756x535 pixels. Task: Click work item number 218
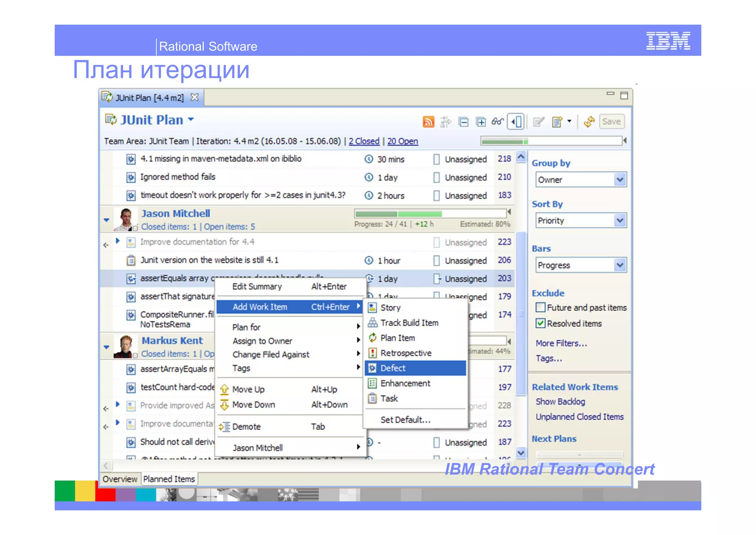point(504,159)
